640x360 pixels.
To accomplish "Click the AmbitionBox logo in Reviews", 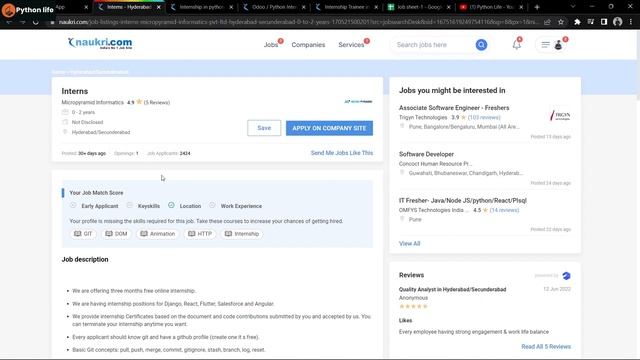I will coord(566,276).
